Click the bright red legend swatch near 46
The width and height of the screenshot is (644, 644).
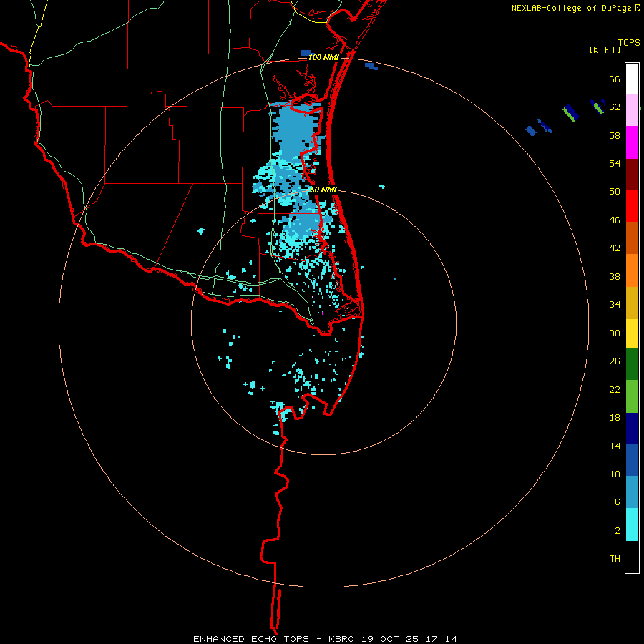tap(632, 206)
